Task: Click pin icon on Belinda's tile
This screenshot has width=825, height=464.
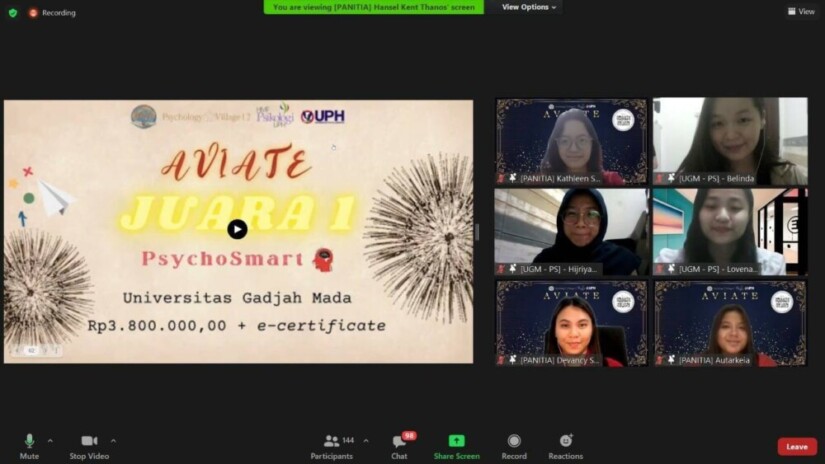Action: [x=671, y=178]
